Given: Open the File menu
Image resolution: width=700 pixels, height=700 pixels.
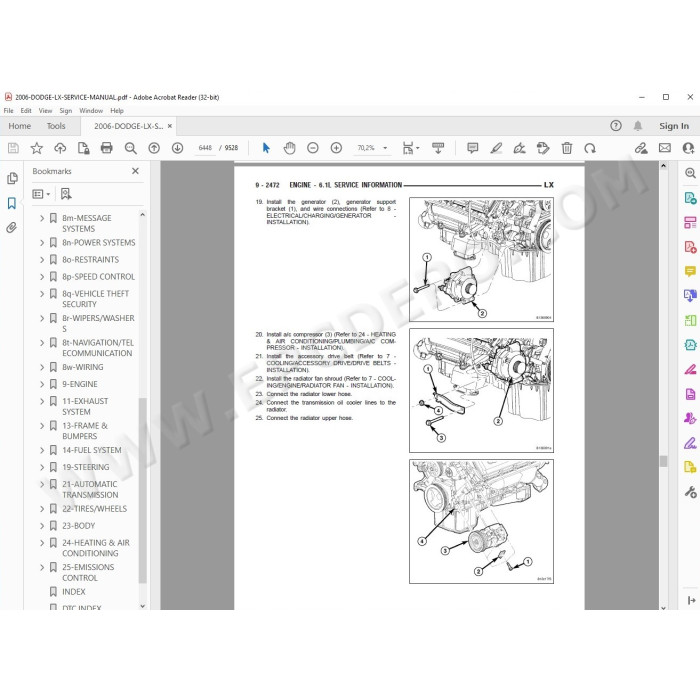Looking at the screenshot, I should coord(8,111).
